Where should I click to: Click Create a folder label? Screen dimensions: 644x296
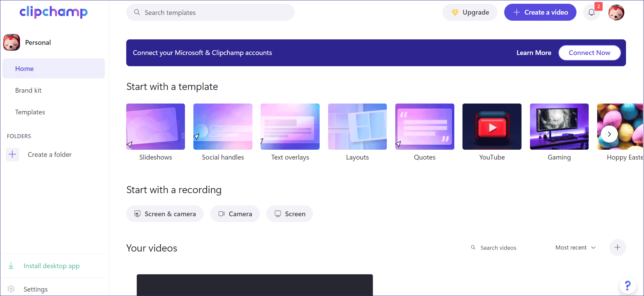(50, 154)
